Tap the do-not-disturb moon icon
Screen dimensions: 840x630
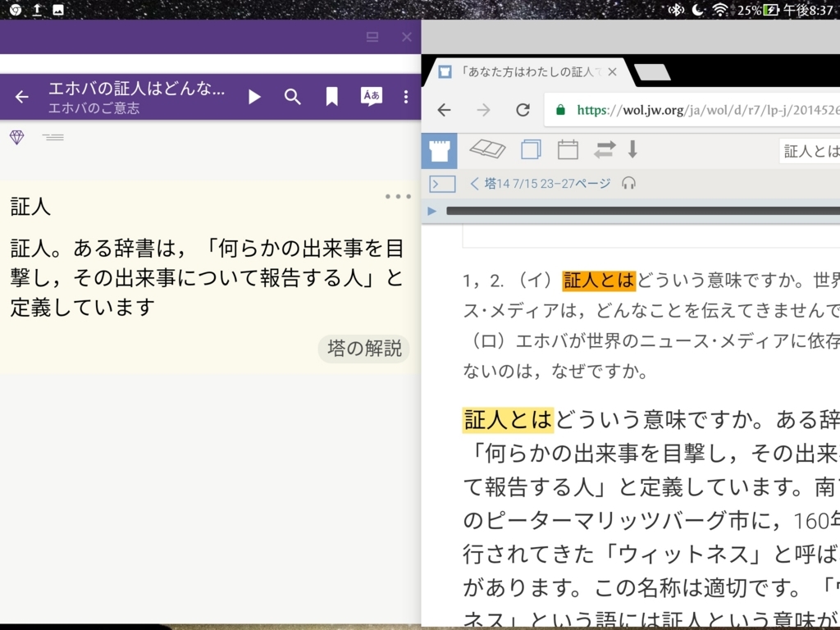698,10
